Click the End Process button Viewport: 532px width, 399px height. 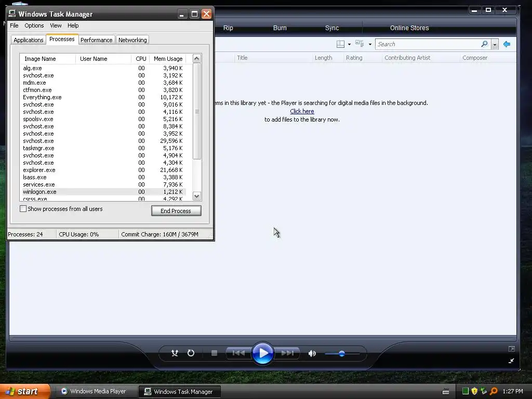tap(176, 211)
